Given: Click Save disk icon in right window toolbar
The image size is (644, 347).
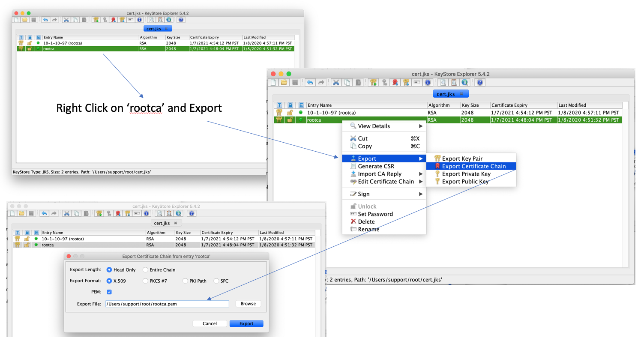Looking at the screenshot, I should tap(295, 82).
